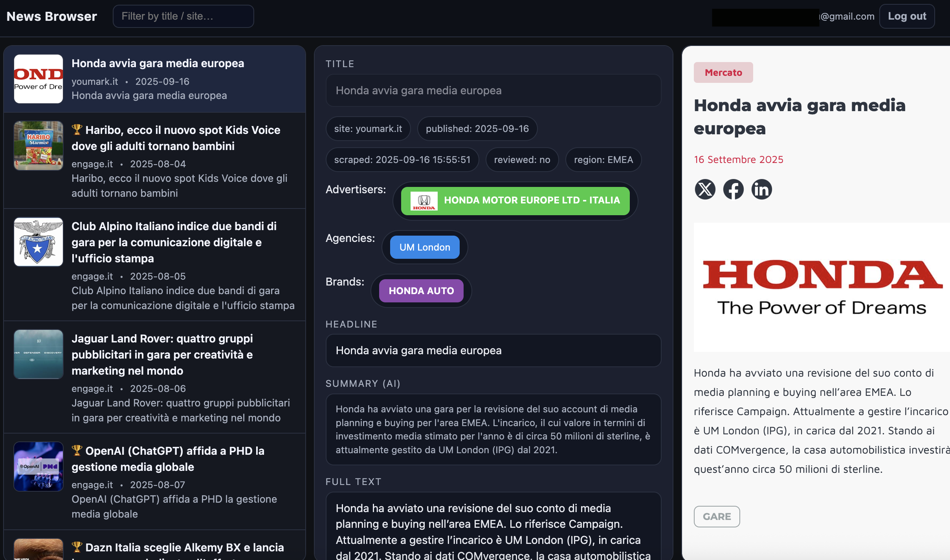
Task: Click the OpenAI PHD article thumbnail
Action: pos(39,467)
